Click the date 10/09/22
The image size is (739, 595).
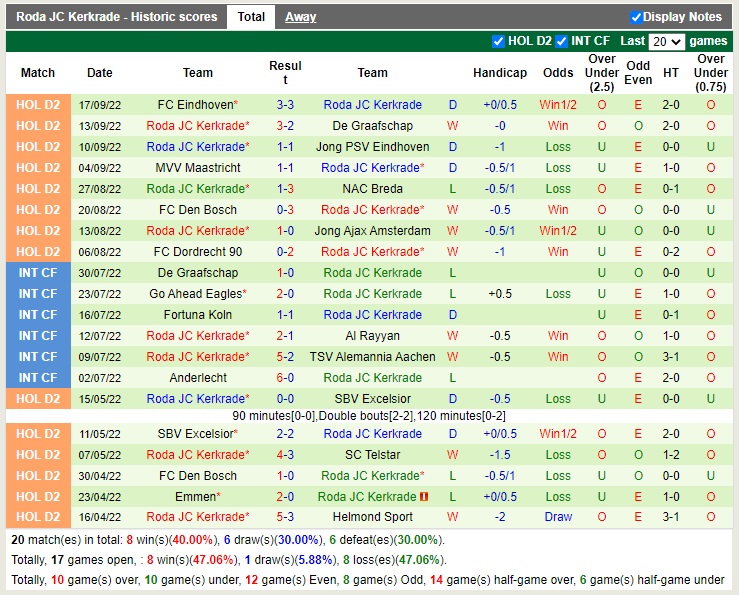coord(99,147)
